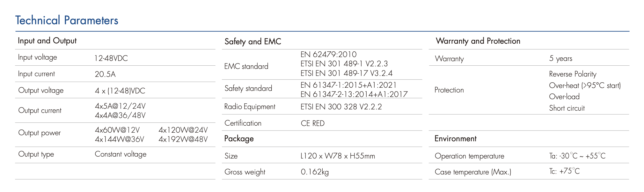Screen dimensions: 644x192
Task: Click the Safety standard row label
Action: (248, 88)
